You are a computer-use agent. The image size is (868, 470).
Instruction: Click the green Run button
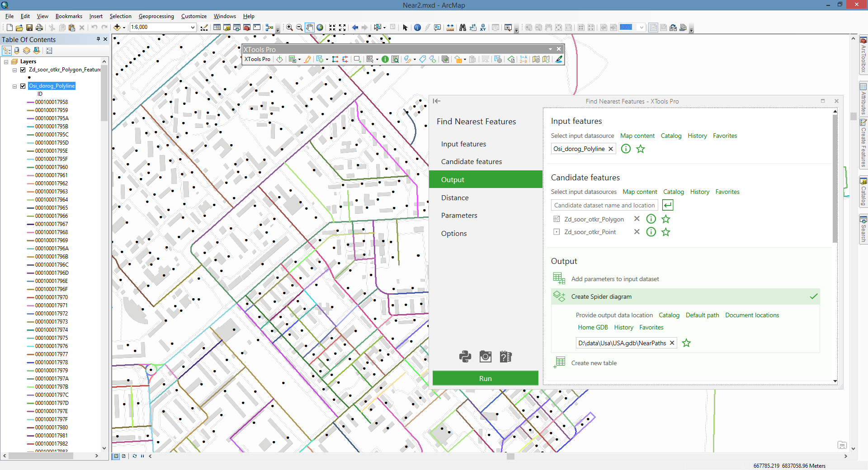[x=486, y=378]
